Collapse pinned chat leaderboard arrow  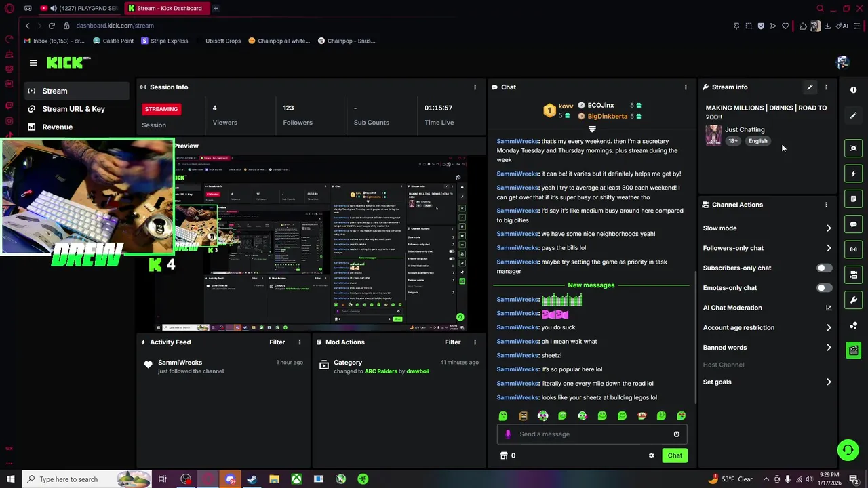592,129
